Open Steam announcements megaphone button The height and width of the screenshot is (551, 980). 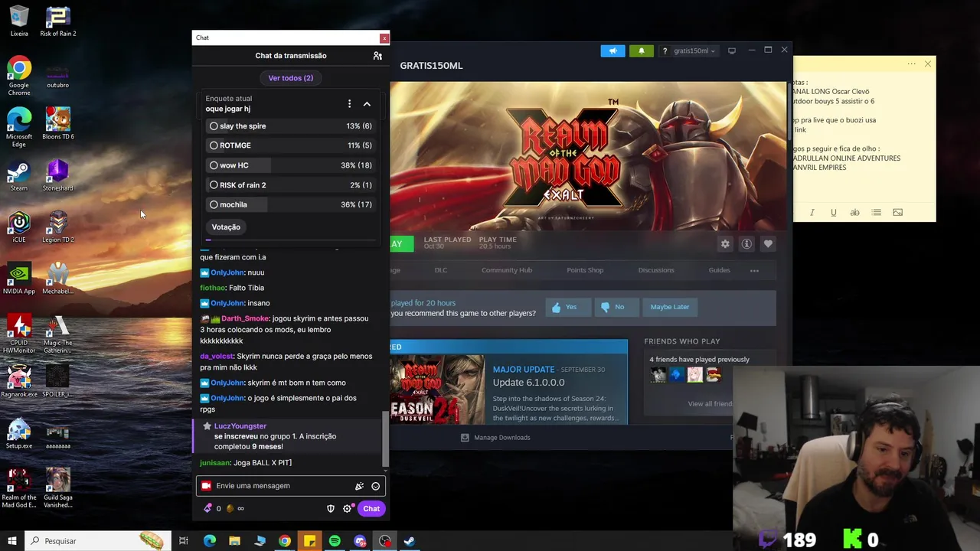[612, 51]
